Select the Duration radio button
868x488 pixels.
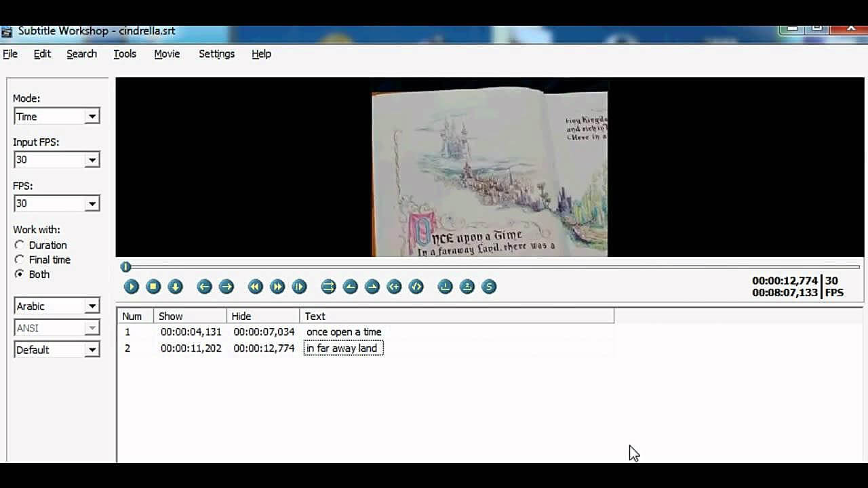19,245
